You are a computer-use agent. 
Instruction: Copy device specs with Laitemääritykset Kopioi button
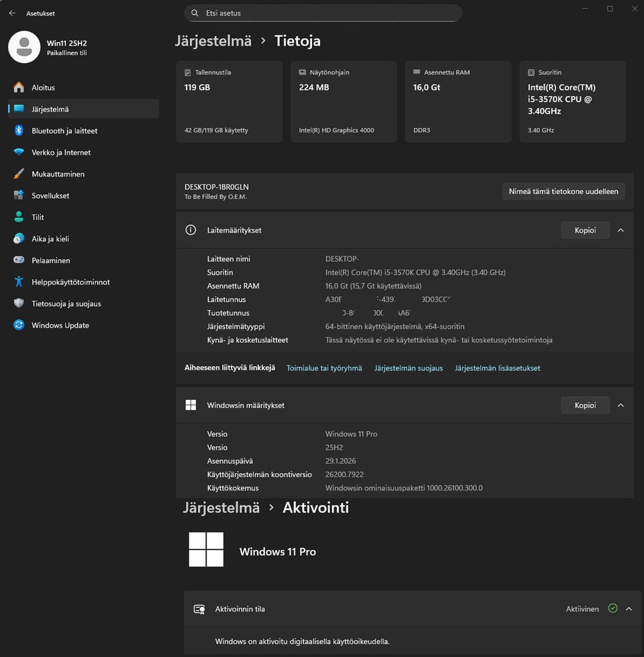(585, 230)
